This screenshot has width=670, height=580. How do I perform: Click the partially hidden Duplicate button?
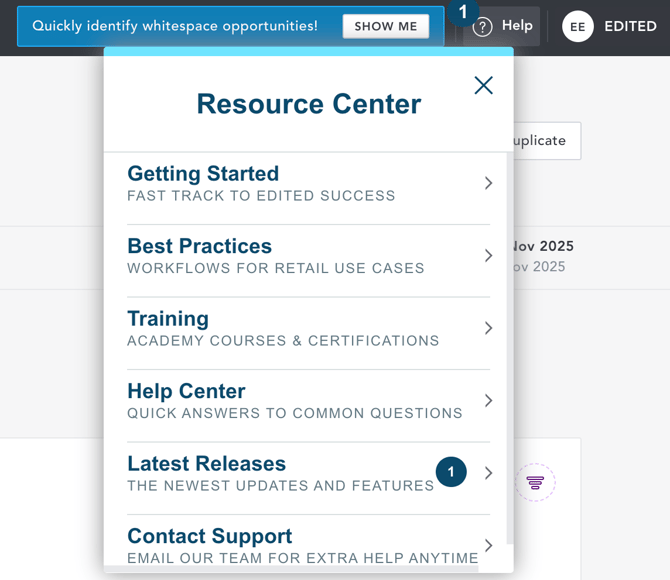click(546, 141)
